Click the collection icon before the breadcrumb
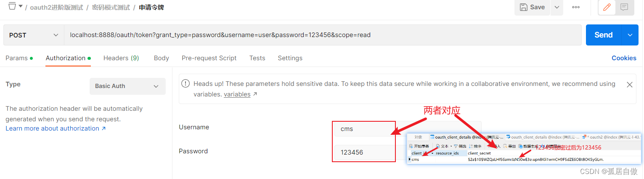Viewport: 644px width, 179px height. (12, 6)
